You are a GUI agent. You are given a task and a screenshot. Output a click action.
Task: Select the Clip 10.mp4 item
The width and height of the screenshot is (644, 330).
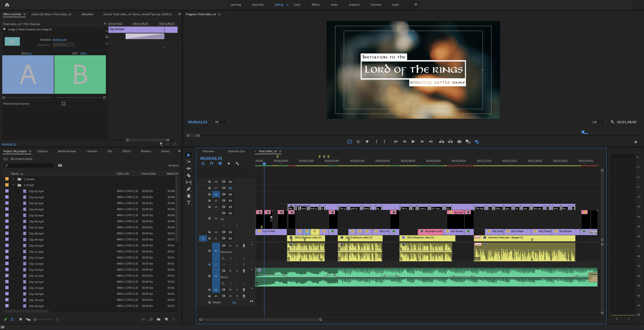[36, 246]
